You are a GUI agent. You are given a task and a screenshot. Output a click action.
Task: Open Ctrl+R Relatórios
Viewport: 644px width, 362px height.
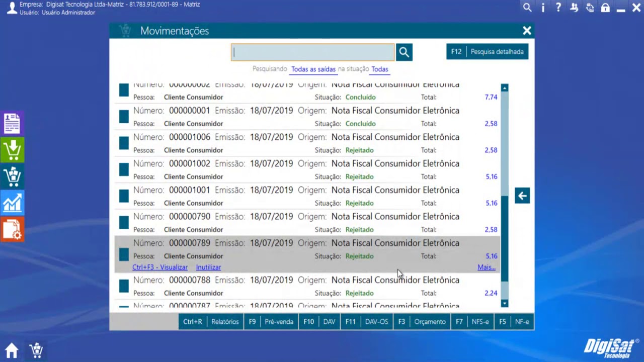(x=211, y=322)
